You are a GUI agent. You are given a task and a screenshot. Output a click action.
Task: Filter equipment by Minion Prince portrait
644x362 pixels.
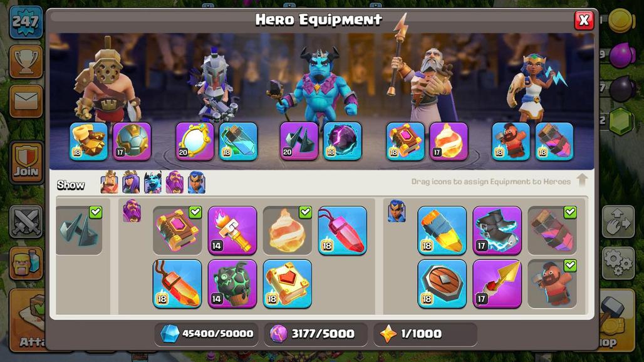point(153,182)
